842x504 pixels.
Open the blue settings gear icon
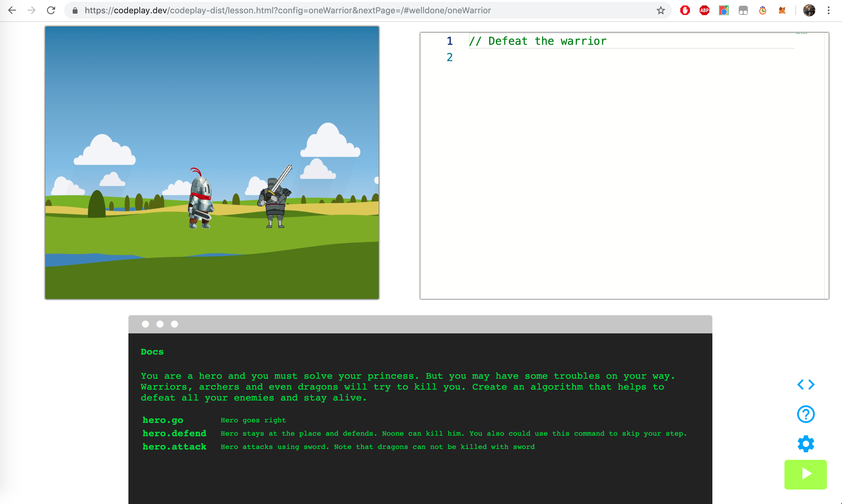[x=805, y=443]
